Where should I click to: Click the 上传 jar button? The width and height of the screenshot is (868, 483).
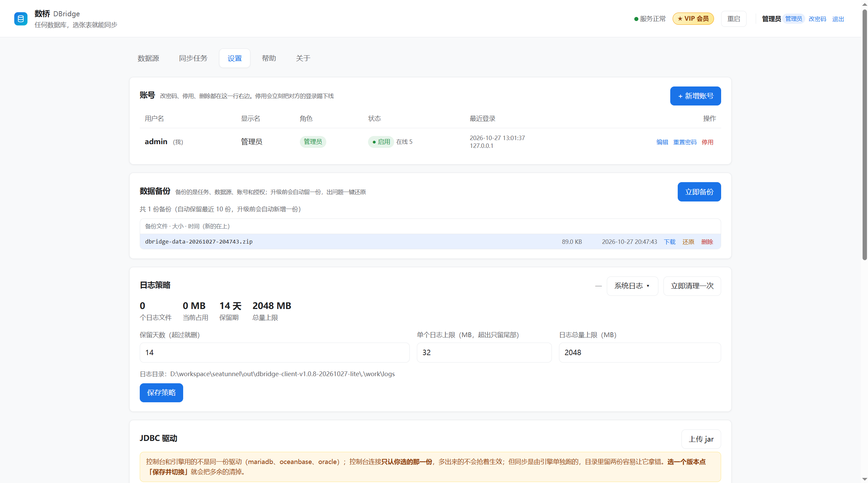(701, 439)
